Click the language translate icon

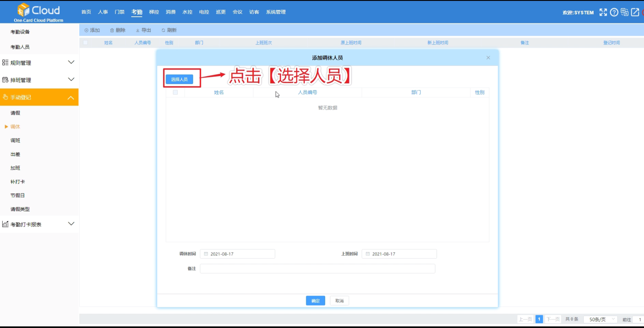point(625,12)
